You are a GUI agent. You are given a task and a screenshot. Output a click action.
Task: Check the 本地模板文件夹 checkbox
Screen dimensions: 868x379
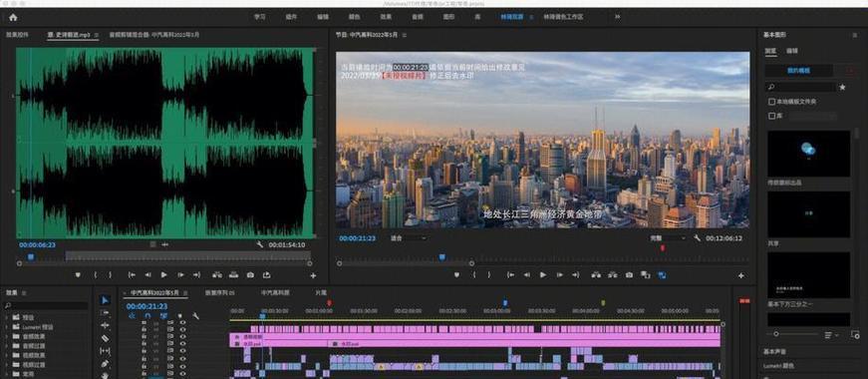(x=771, y=102)
